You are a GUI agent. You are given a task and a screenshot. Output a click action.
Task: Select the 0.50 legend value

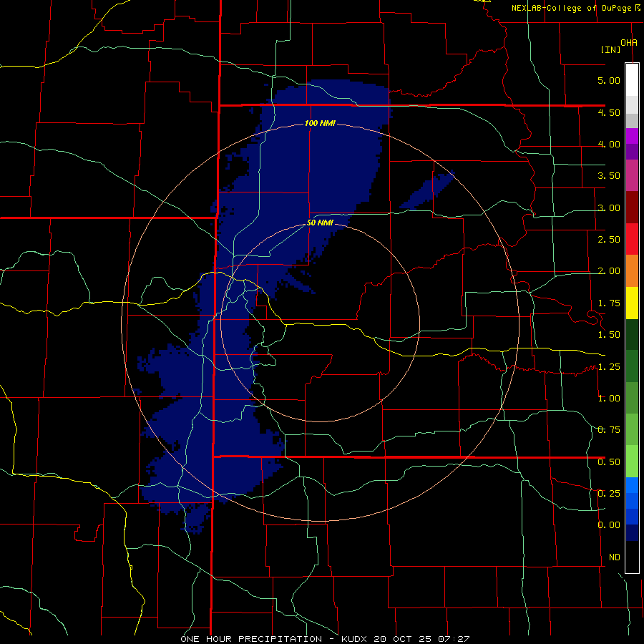609,462
